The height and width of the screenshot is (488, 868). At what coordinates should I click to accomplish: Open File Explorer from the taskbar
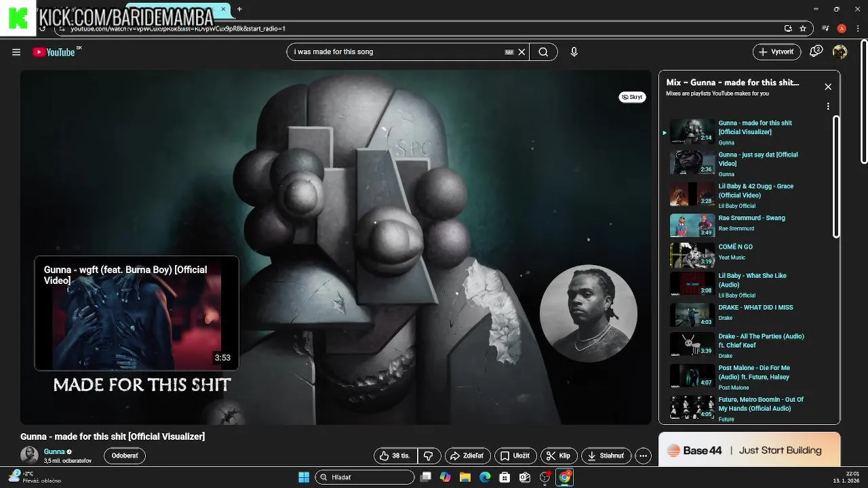tap(465, 477)
